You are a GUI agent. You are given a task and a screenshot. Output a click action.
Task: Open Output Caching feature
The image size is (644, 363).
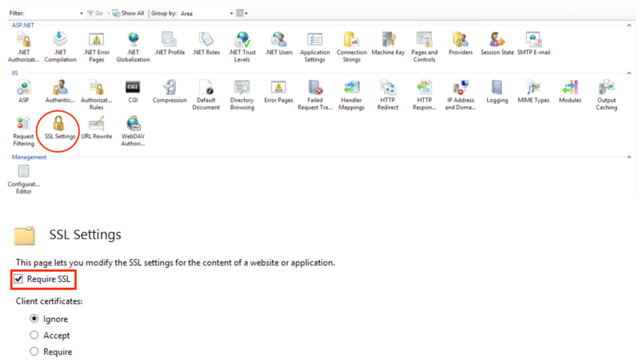607,95
